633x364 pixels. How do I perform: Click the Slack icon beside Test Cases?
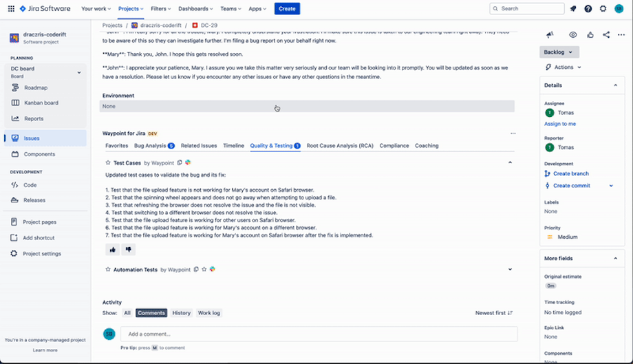point(188,162)
